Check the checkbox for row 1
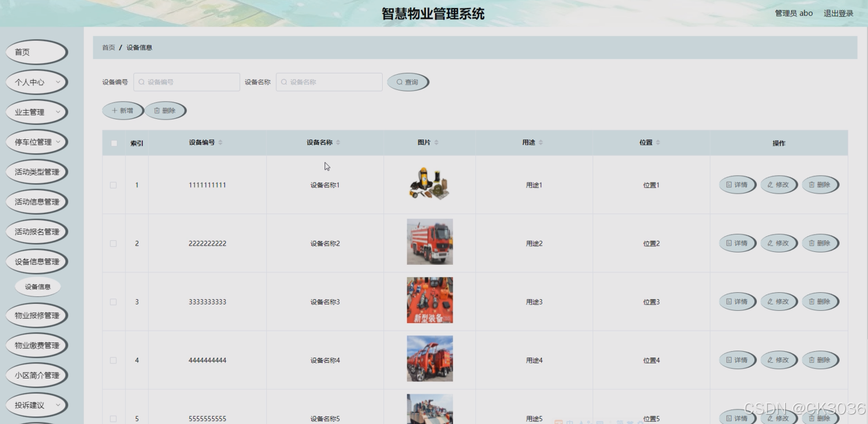Viewport: 868px width, 424px height. click(x=114, y=185)
